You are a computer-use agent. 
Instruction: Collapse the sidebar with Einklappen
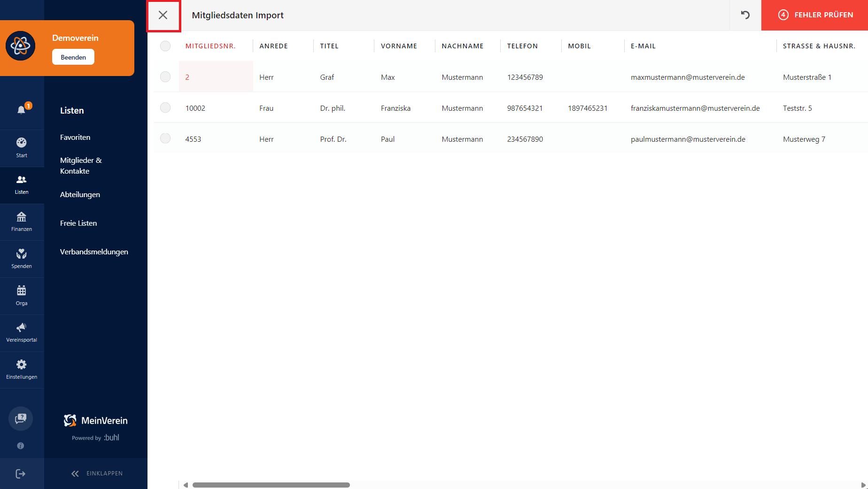pyautogui.click(x=97, y=474)
